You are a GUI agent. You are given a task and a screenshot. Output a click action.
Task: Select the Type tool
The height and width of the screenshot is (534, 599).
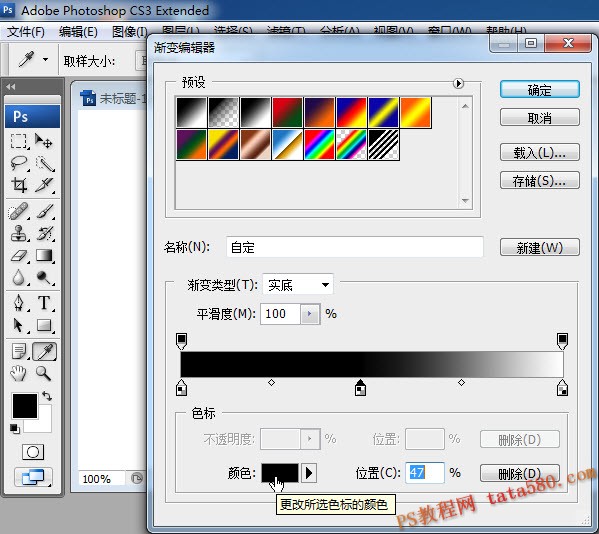45,303
